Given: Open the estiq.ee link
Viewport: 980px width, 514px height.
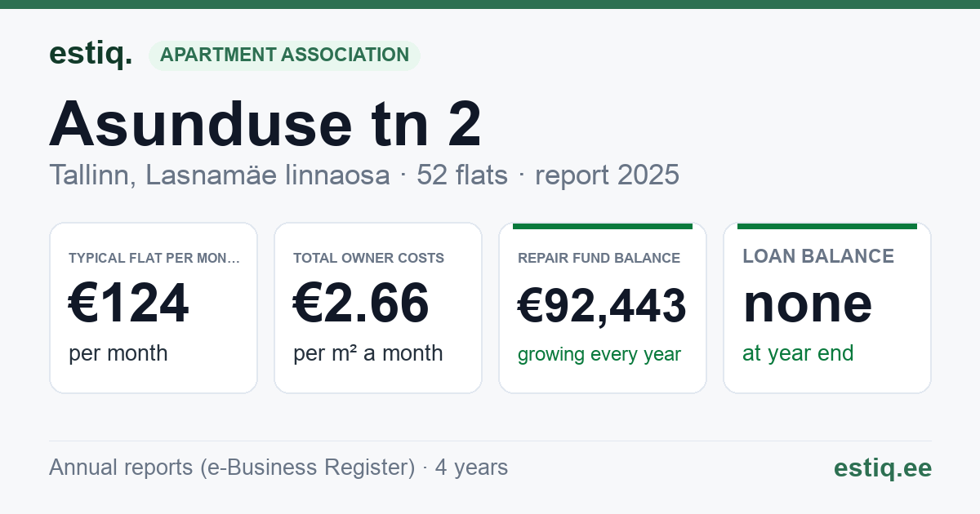Looking at the screenshot, I should [x=883, y=467].
